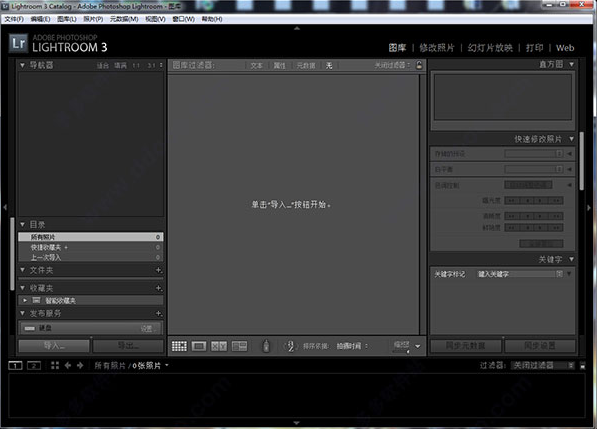Open the 关闭过滤器 preset dropdown
This screenshot has width=597, height=429.
point(393,65)
